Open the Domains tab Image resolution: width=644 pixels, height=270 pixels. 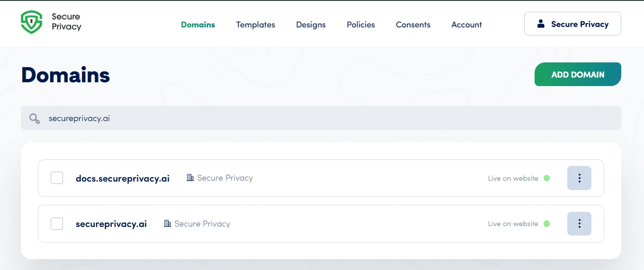tap(198, 25)
